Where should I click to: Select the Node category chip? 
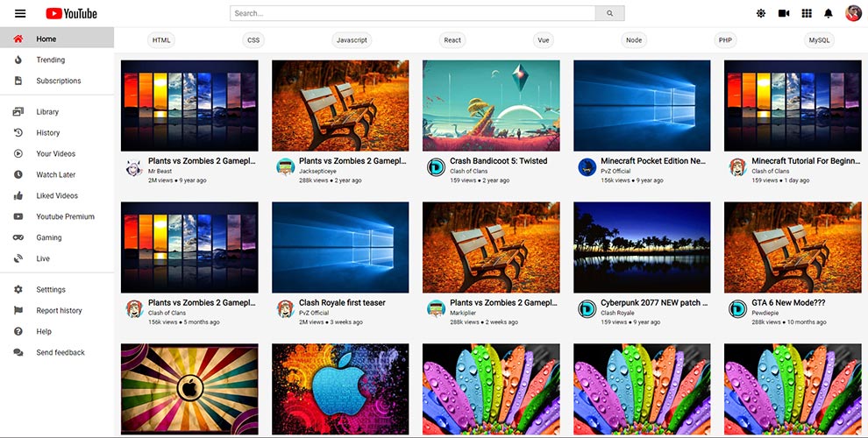coord(634,40)
